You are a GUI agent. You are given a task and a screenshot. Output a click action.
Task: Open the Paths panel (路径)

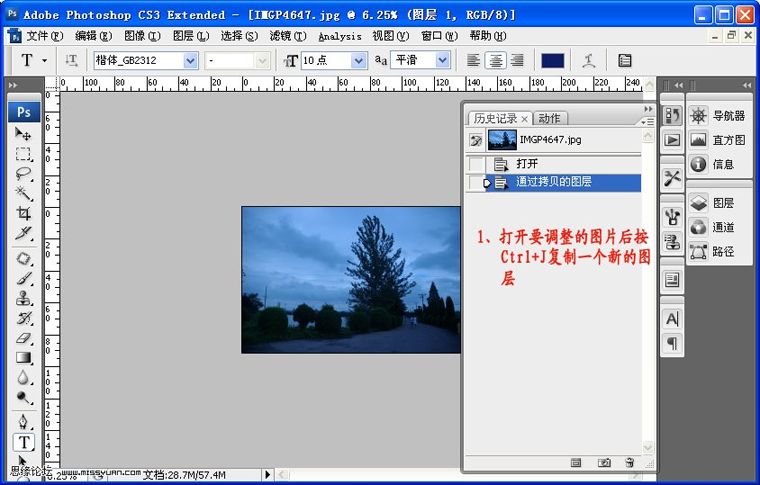tap(712, 251)
